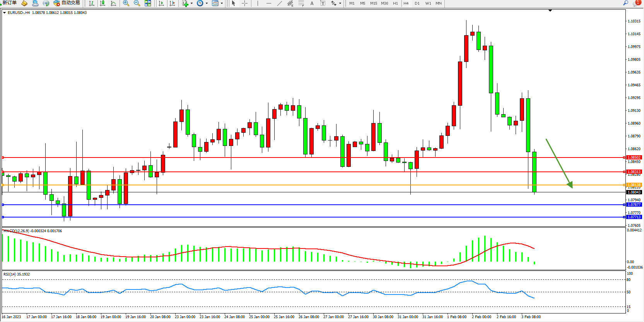The width and height of the screenshot is (644, 322).
Task: Click the M15 timeframe button
Action: coord(373,3)
